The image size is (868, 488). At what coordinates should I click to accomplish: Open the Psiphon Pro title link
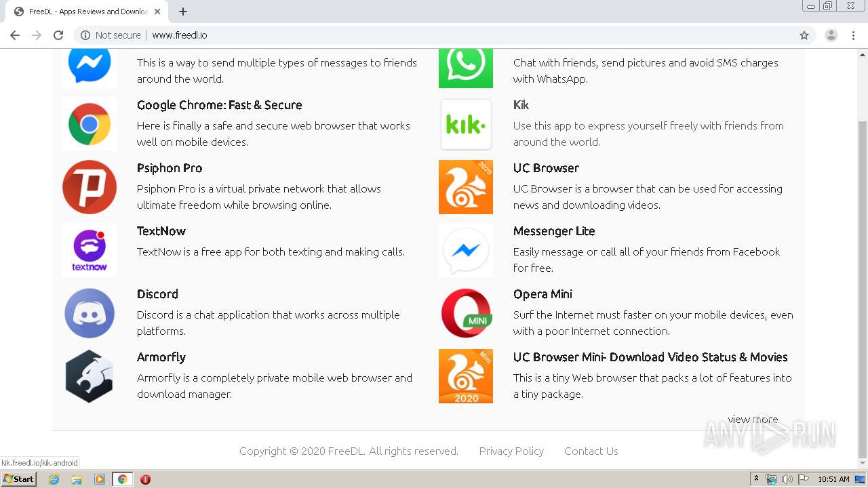170,168
